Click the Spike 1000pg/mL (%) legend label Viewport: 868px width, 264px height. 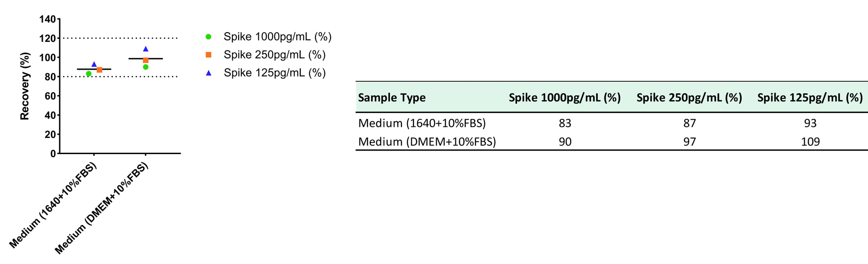(x=277, y=37)
